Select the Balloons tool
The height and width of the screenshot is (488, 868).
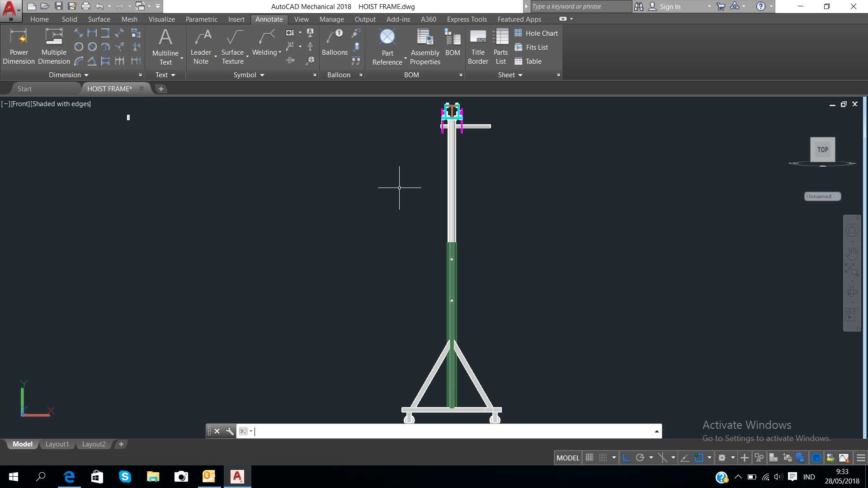[x=335, y=43]
